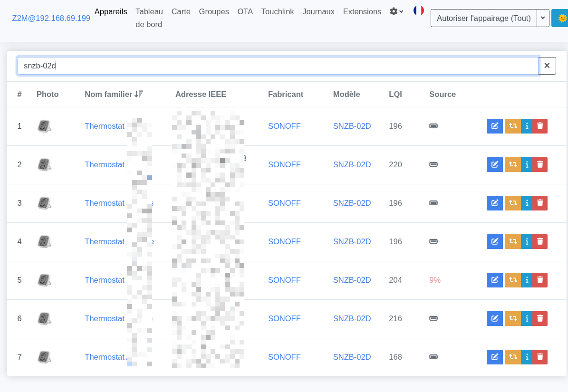Click the French flag language icon
The image size is (568, 392).
point(419,10)
